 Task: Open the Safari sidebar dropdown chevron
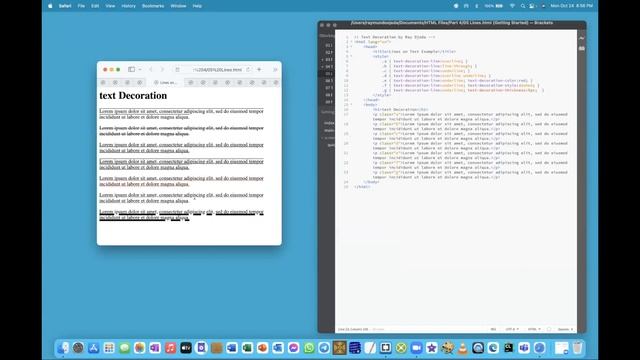click(x=140, y=69)
